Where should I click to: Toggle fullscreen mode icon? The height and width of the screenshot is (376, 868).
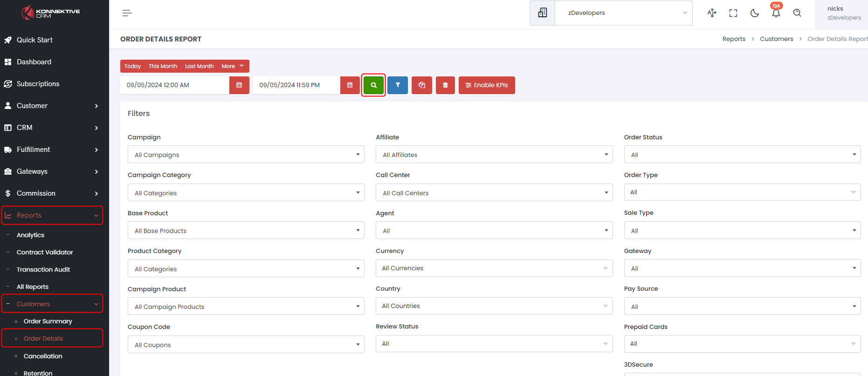[x=733, y=13]
